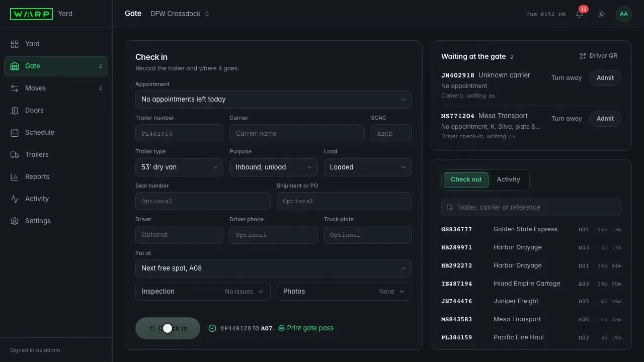Turn away trailer JN402918

pyautogui.click(x=567, y=78)
